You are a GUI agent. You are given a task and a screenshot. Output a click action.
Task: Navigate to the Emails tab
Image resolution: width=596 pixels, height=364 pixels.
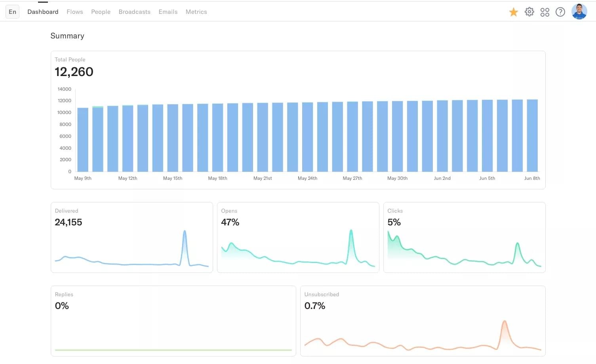168,12
